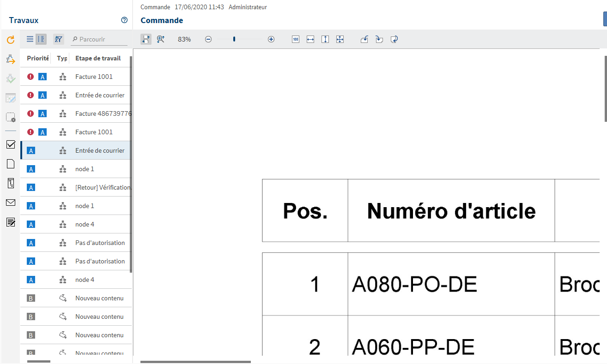Sort by Priorité column header
Image resolution: width=607 pixels, height=364 pixels.
point(37,58)
